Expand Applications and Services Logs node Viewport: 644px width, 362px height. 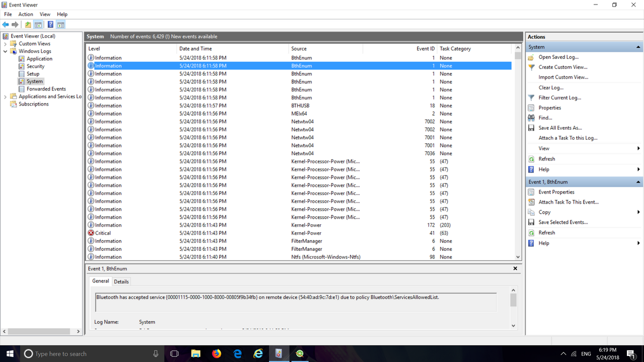click(x=5, y=97)
